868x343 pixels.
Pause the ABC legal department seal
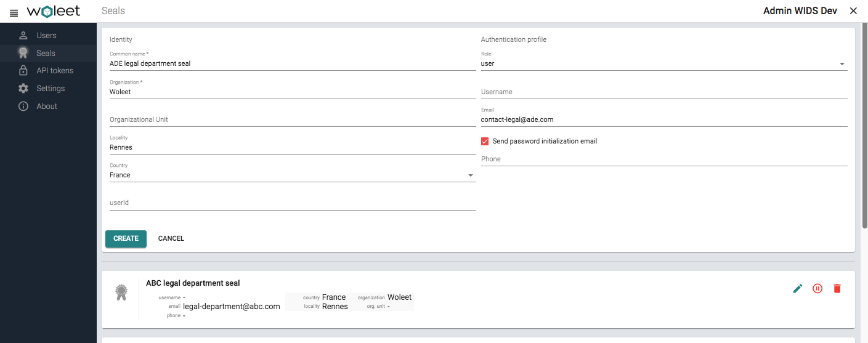pyautogui.click(x=817, y=288)
